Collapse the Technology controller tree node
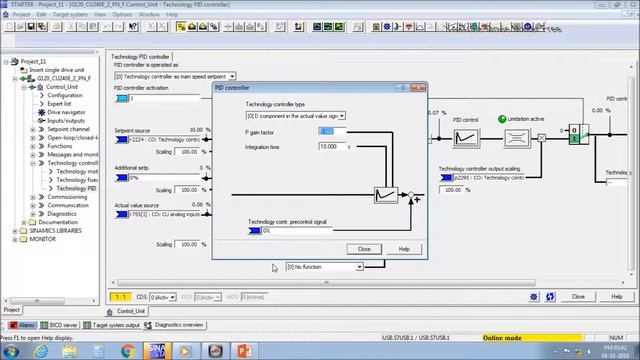 tap(33, 163)
